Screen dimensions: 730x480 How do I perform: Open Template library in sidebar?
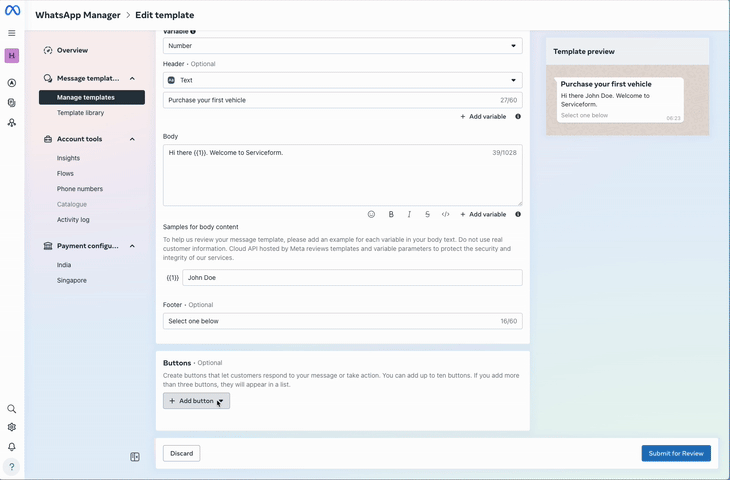pyautogui.click(x=81, y=113)
